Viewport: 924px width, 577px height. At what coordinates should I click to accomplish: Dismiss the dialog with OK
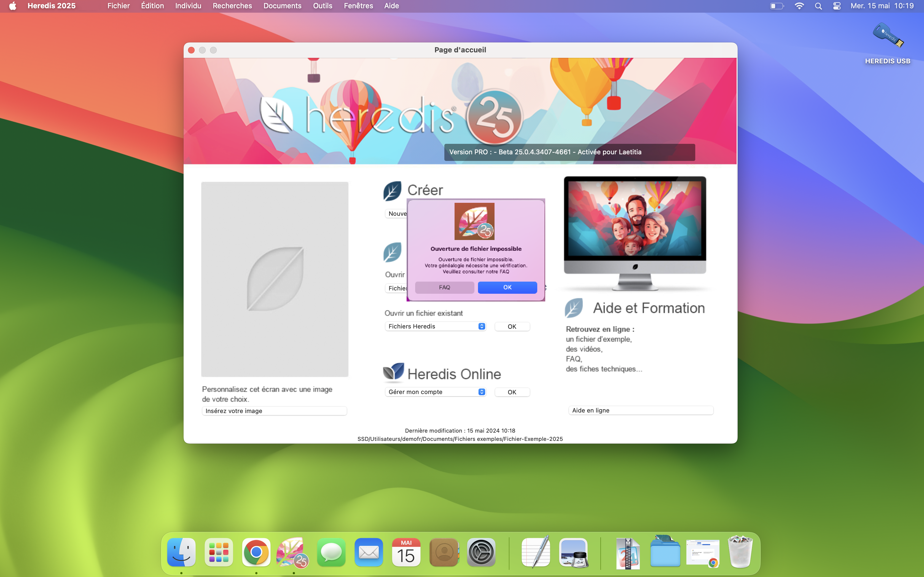point(507,287)
